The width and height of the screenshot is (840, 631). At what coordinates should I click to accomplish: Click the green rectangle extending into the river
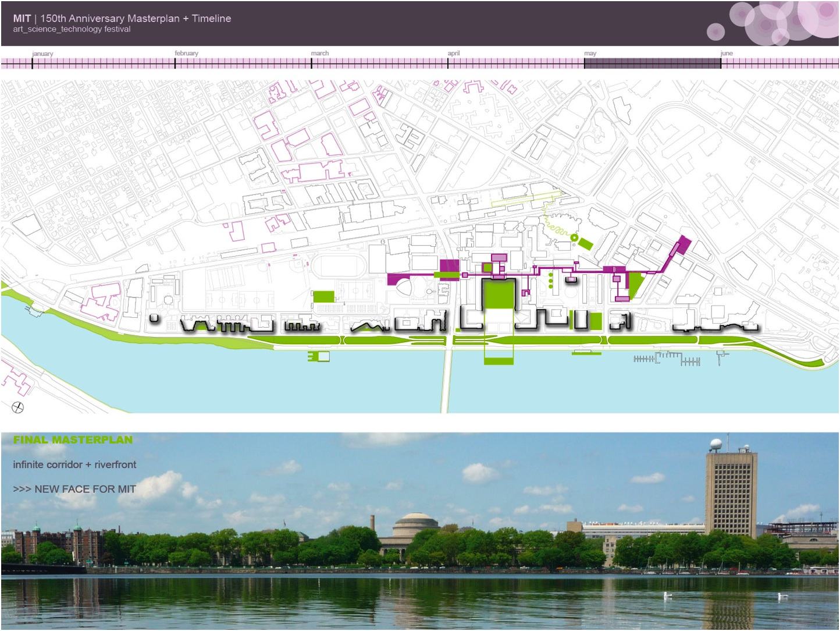pyautogui.click(x=499, y=361)
